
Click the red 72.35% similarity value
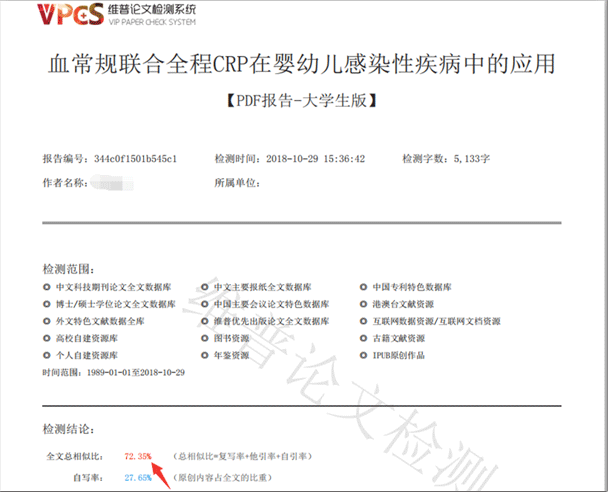click(138, 456)
